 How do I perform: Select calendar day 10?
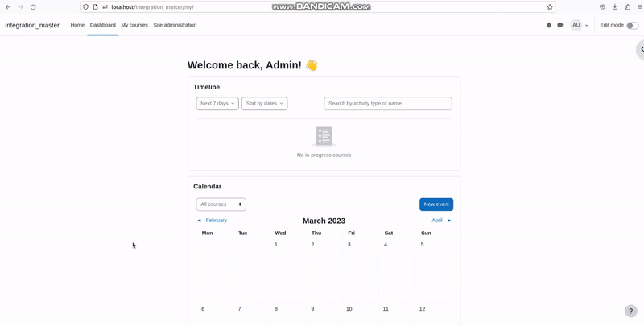(349, 309)
